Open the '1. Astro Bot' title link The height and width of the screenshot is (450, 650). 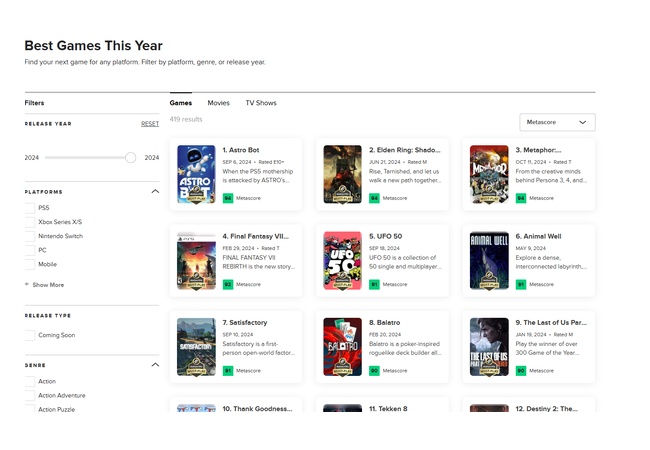241,150
